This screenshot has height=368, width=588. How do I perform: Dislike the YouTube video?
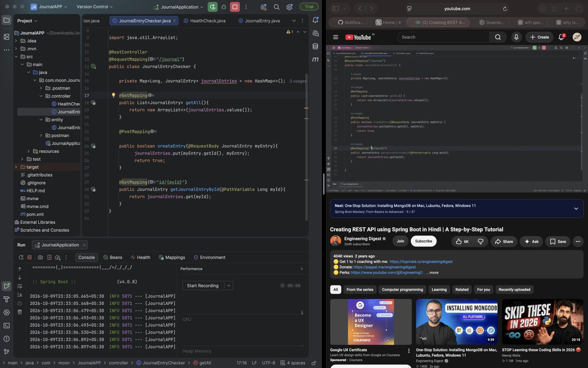click(480, 241)
